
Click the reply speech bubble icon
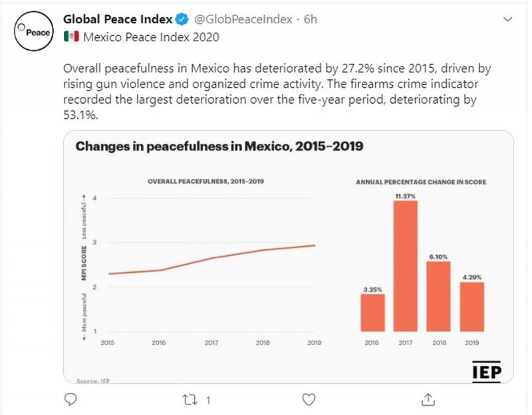(x=72, y=399)
